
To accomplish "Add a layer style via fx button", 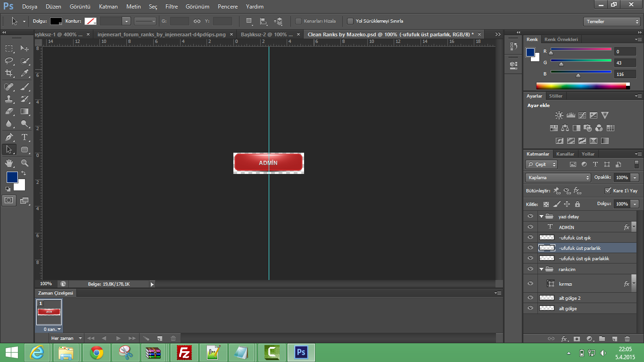I will coord(564,339).
